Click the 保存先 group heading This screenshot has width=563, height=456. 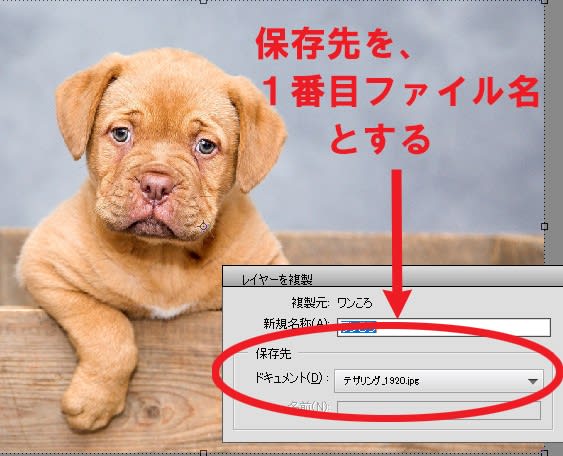click(273, 354)
